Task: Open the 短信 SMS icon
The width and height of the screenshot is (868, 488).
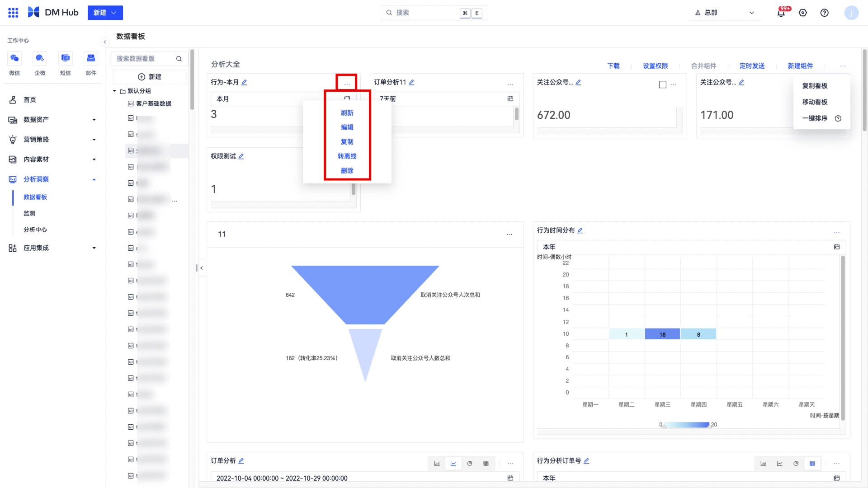Action: 66,58
